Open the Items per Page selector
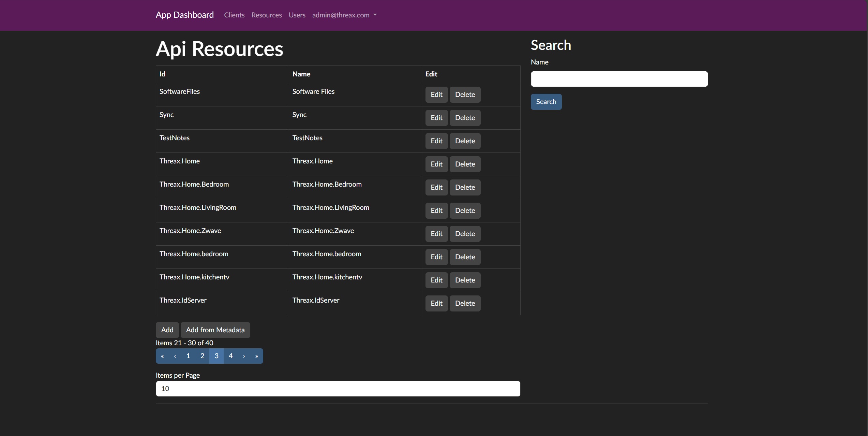 (338, 389)
